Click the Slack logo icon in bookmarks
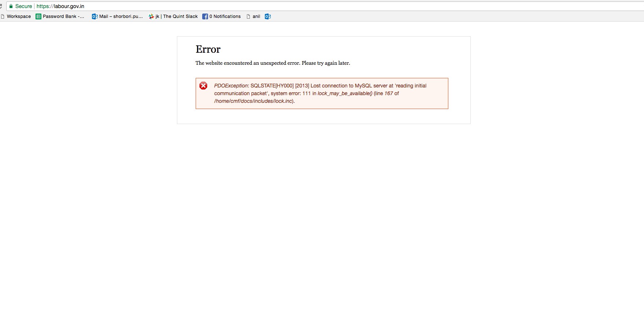The height and width of the screenshot is (318, 644). (x=151, y=16)
